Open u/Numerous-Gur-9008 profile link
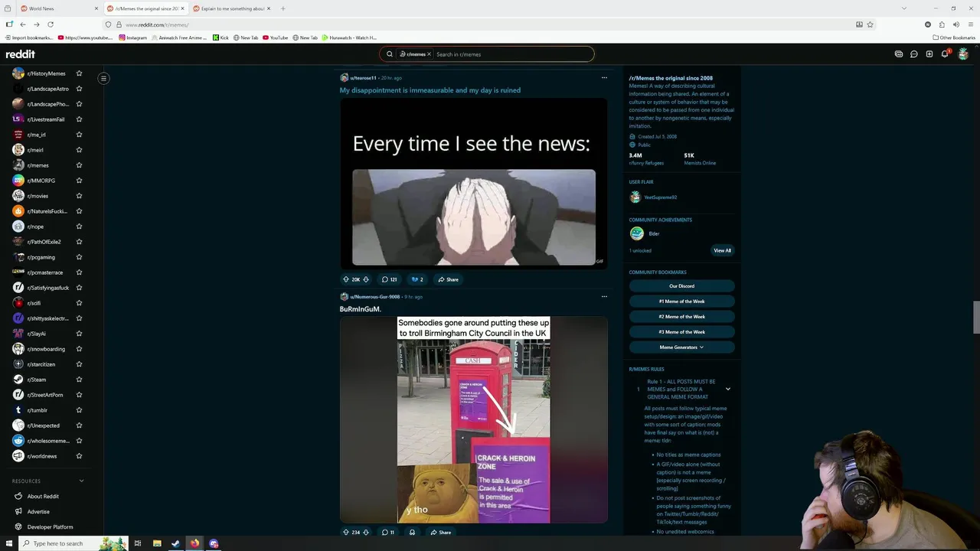Image resolution: width=980 pixels, height=551 pixels. [x=375, y=297]
